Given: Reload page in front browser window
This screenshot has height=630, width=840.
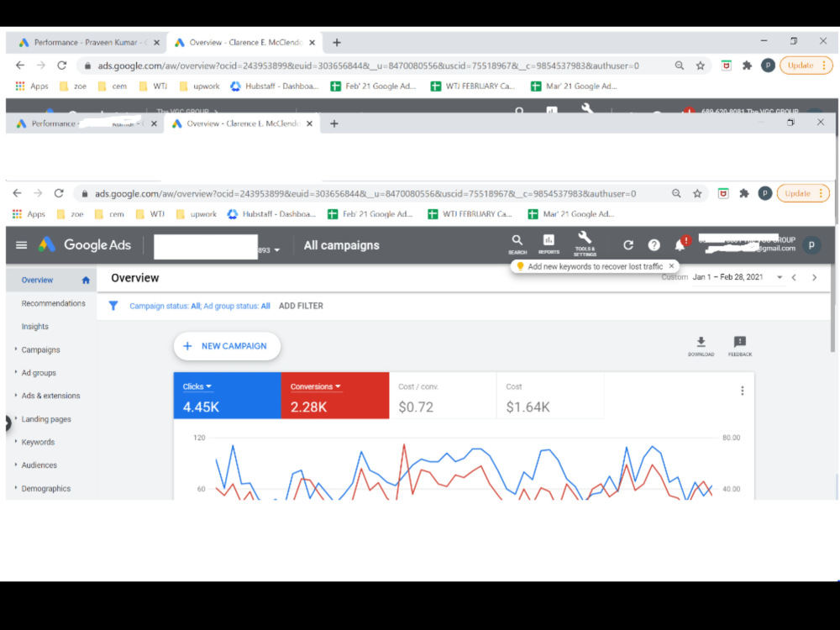Looking at the screenshot, I should coord(59,193).
